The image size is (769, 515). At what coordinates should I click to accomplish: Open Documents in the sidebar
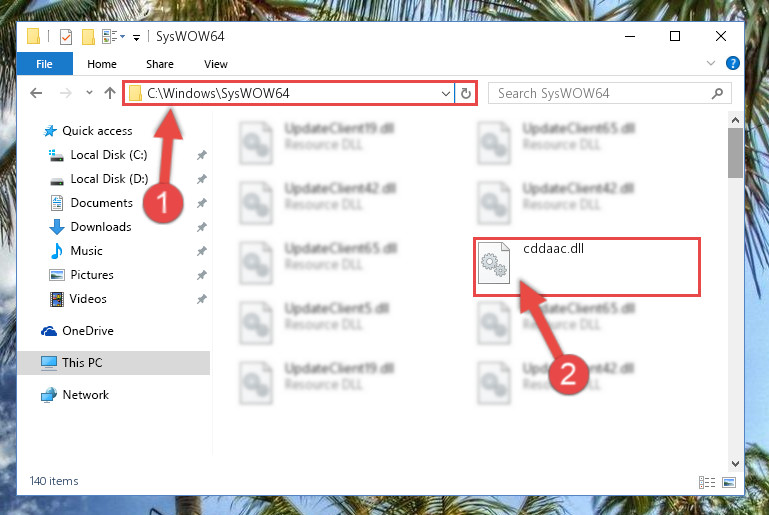pos(102,203)
